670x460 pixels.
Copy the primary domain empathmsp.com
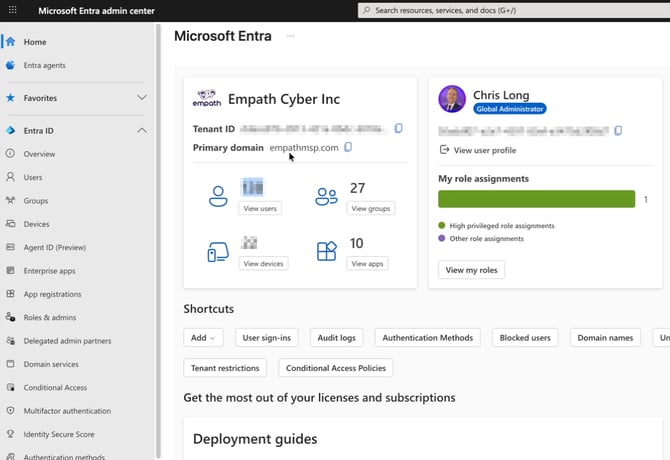pos(348,148)
